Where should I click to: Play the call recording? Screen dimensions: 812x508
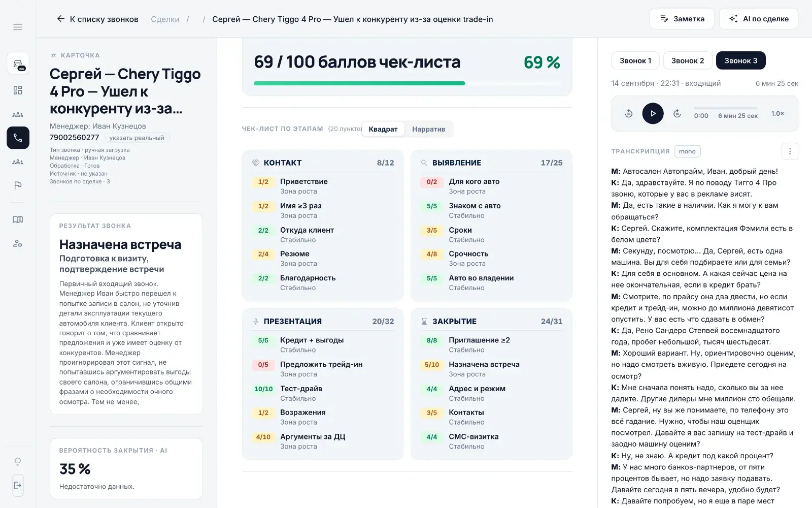653,114
